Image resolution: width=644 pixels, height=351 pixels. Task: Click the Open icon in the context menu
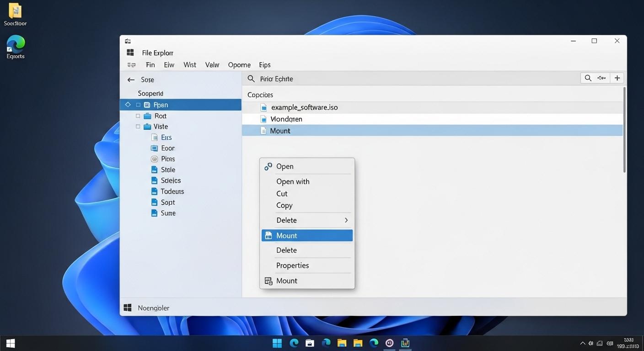(x=268, y=166)
